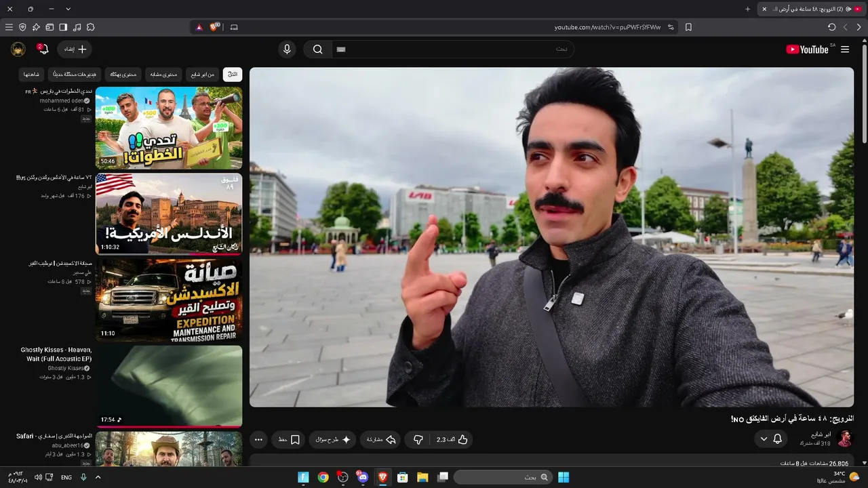Share the video (مشاركة)

(x=380, y=440)
